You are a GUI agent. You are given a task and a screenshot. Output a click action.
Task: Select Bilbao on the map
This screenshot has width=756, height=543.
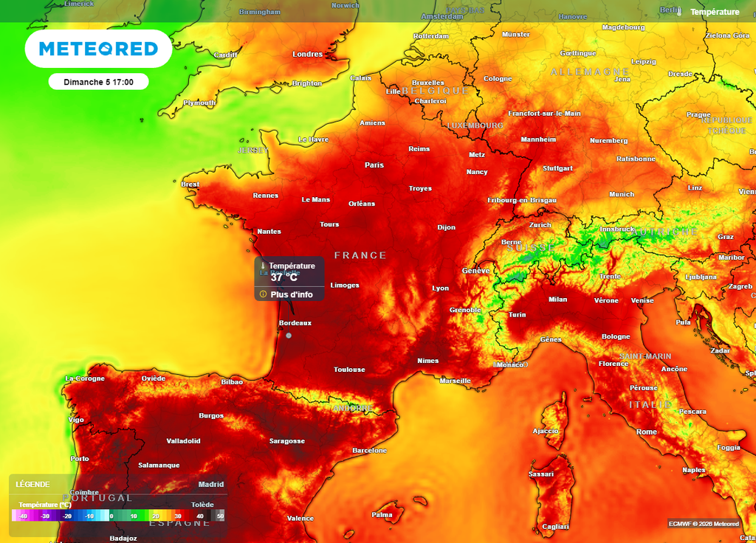point(232,381)
